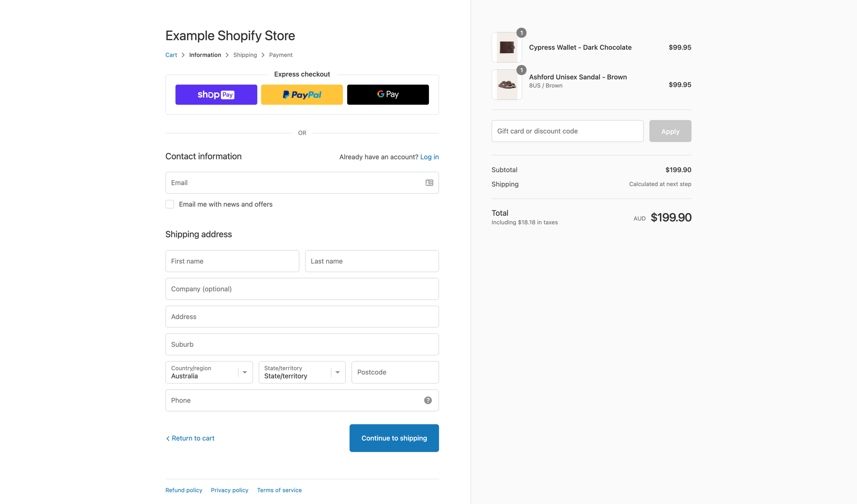Click the gift card or discount code field
This screenshot has width=857, height=504.
point(567,131)
